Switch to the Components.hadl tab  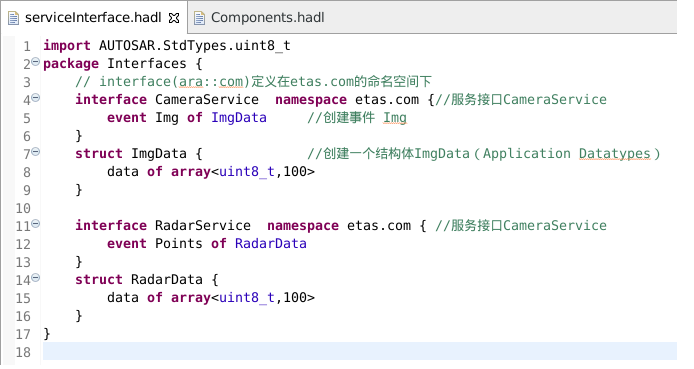click(x=267, y=18)
